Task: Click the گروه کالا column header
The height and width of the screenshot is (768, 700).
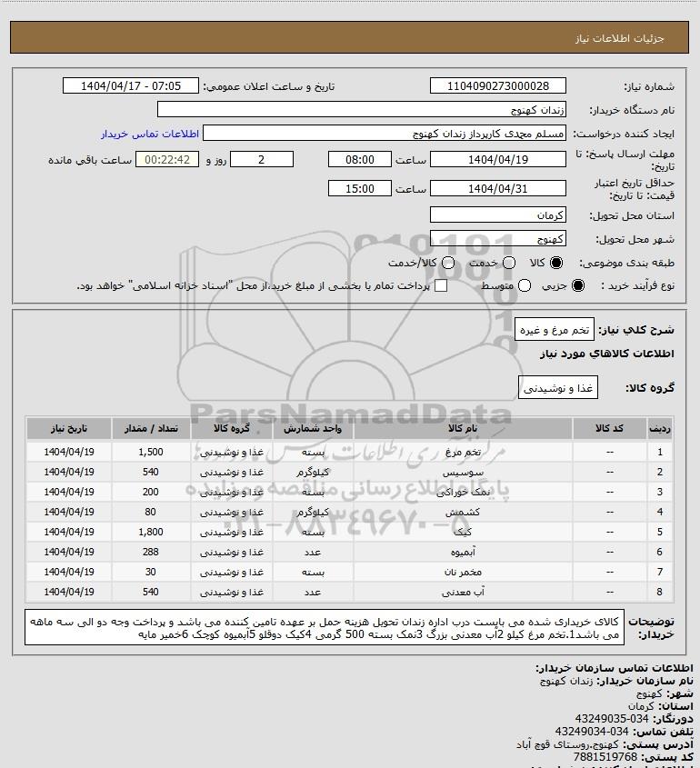Action: point(231,428)
